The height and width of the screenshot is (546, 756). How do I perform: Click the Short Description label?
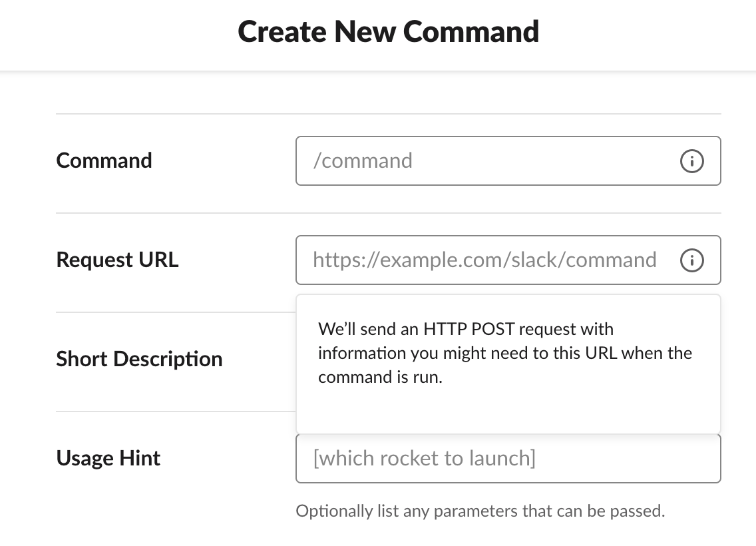coord(139,360)
